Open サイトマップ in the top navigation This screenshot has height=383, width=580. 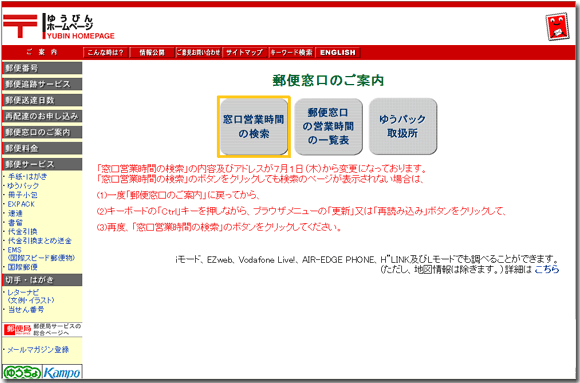[x=245, y=53]
